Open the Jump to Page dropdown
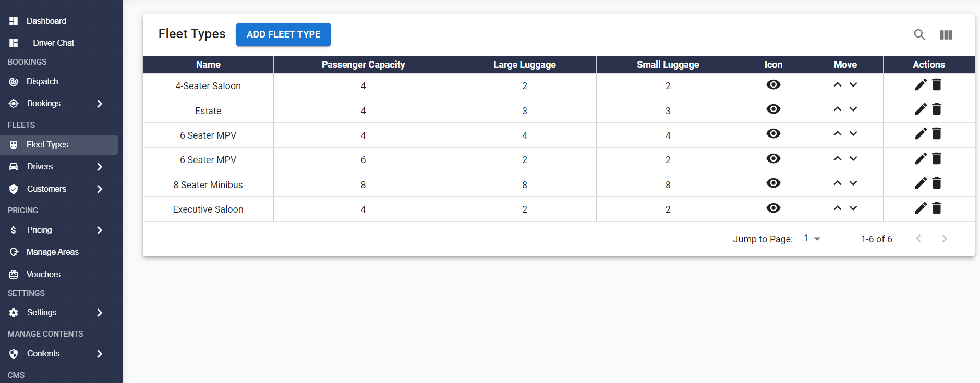This screenshot has height=383, width=980. tap(812, 239)
